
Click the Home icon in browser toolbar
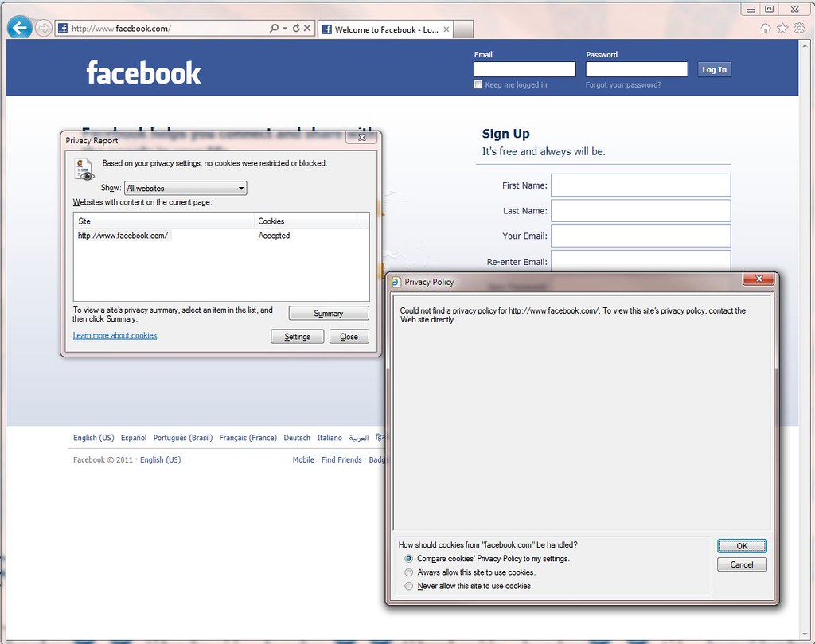pyautogui.click(x=766, y=29)
